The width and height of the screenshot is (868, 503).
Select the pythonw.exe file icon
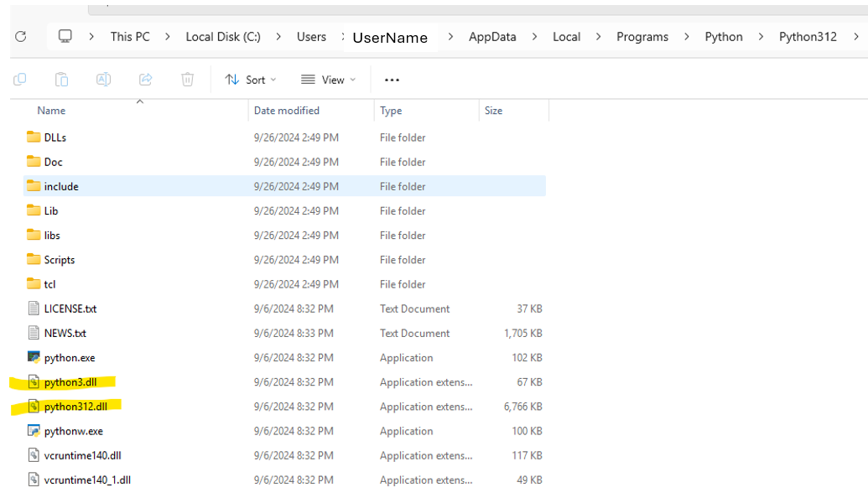[x=34, y=432]
